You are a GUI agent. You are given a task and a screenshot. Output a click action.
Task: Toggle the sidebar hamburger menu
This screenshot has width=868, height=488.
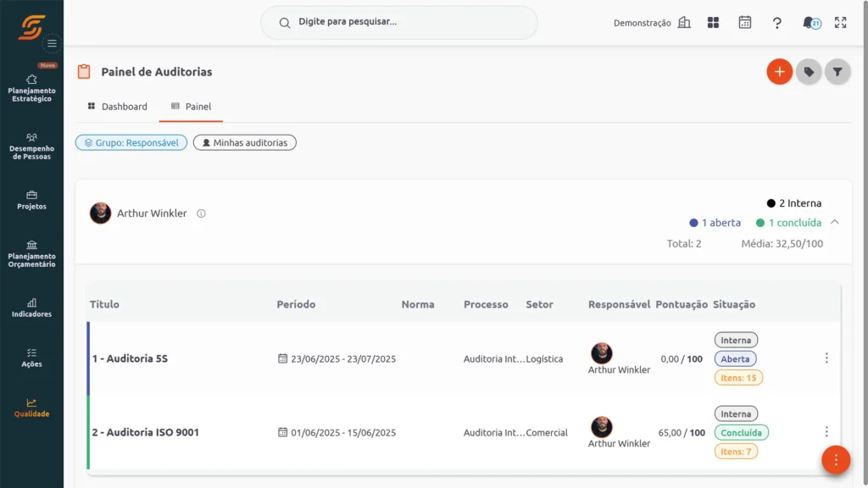tap(52, 43)
